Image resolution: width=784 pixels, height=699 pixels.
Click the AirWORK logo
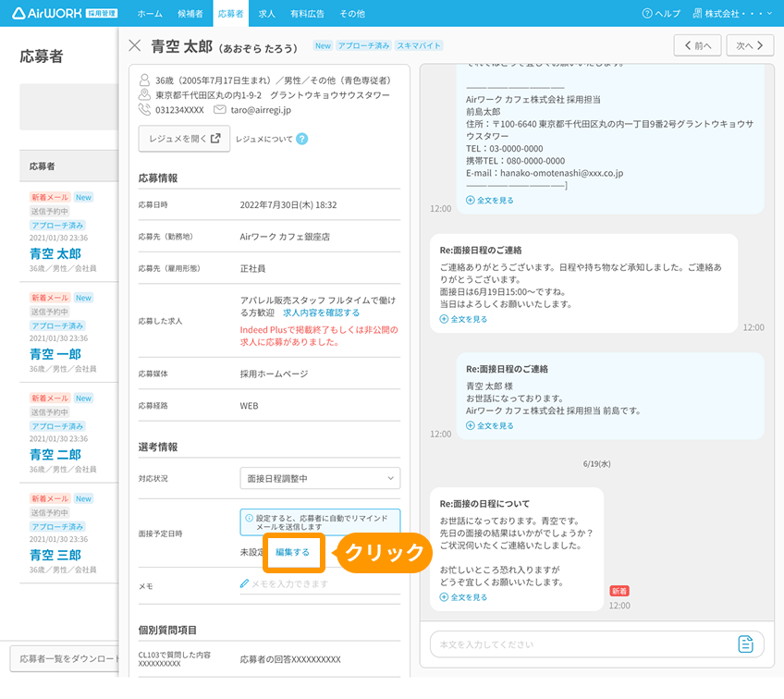65,14
